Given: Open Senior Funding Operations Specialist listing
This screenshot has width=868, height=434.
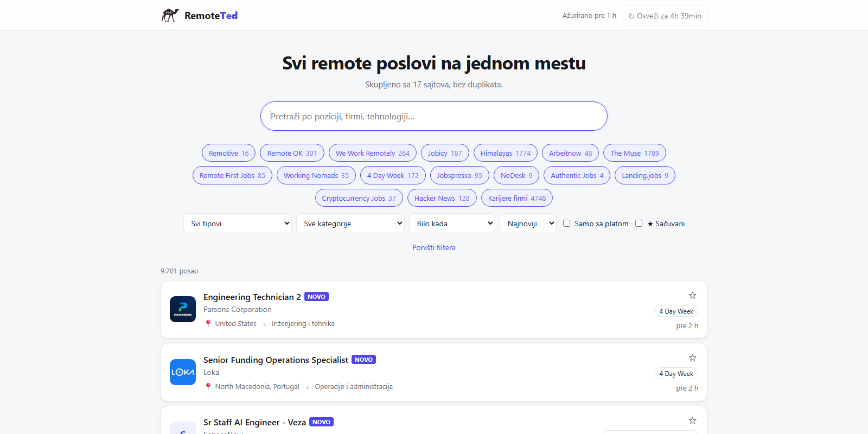Looking at the screenshot, I should (x=276, y=360).
